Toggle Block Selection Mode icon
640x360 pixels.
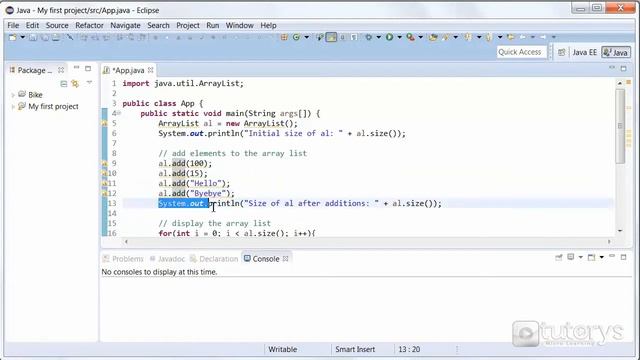pyautogui.click(x=343, y=37)
